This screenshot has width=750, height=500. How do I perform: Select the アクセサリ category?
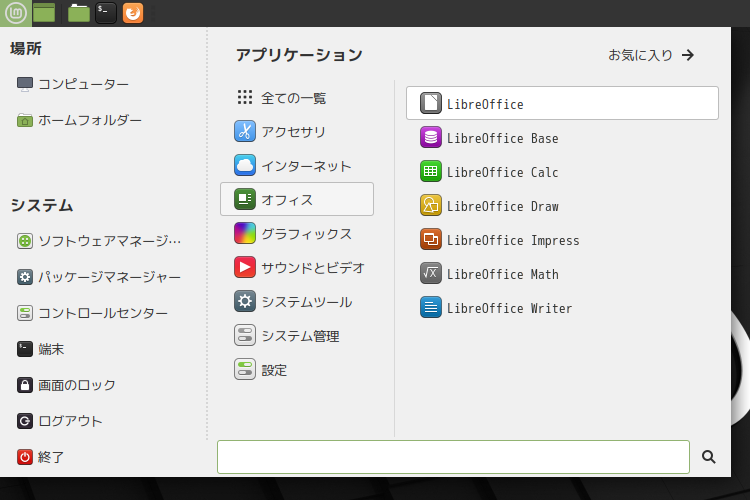coord(297,131)
